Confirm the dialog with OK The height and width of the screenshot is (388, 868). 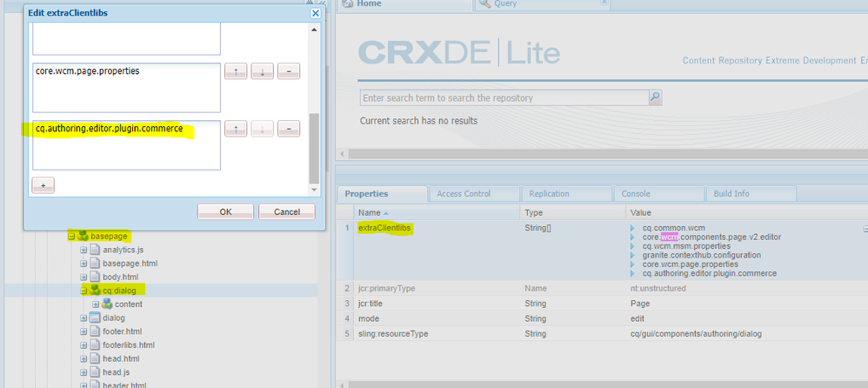[226, 211]
